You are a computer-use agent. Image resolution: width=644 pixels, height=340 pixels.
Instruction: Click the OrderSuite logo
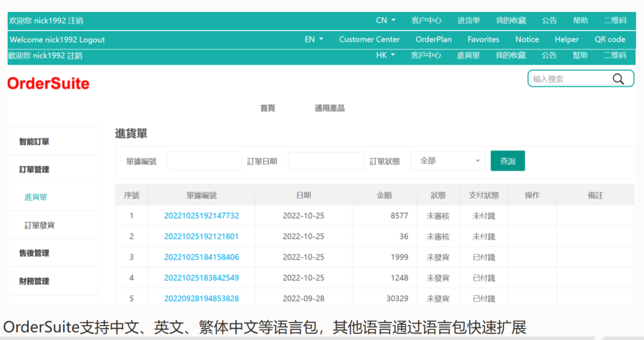tap(48, 84)
